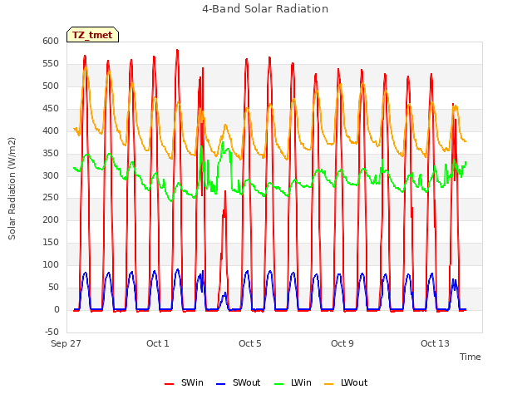The image size is (532, 399).
Task: Click the Sep 27 x-axis tick label
Action: 66,343
